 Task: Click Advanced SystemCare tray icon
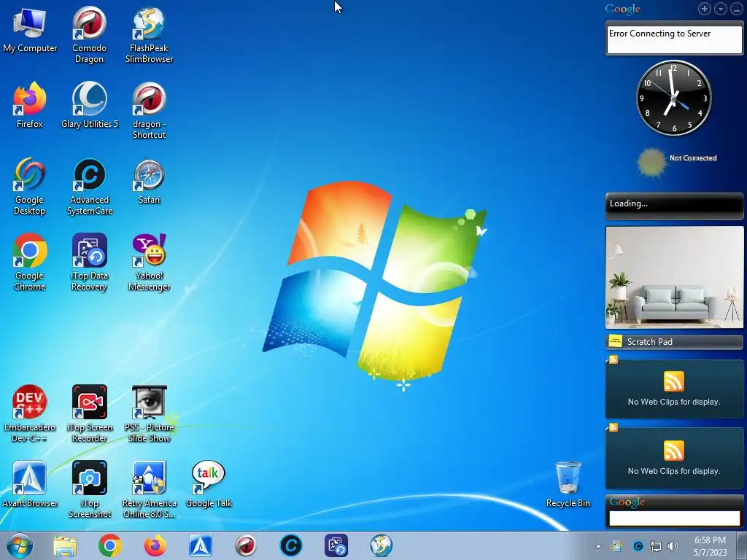tap(638, 546)
